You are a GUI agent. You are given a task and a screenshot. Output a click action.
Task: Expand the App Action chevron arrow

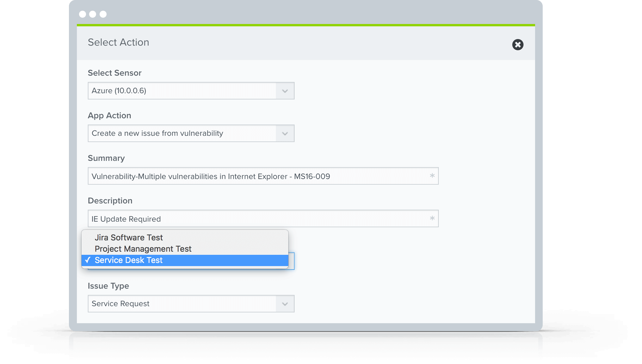[x=285, y=134]
